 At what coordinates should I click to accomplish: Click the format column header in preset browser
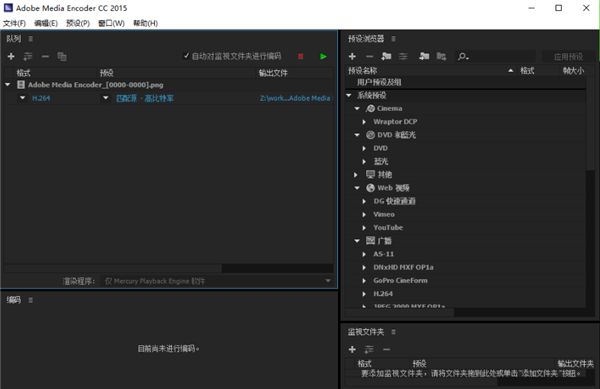527,71
